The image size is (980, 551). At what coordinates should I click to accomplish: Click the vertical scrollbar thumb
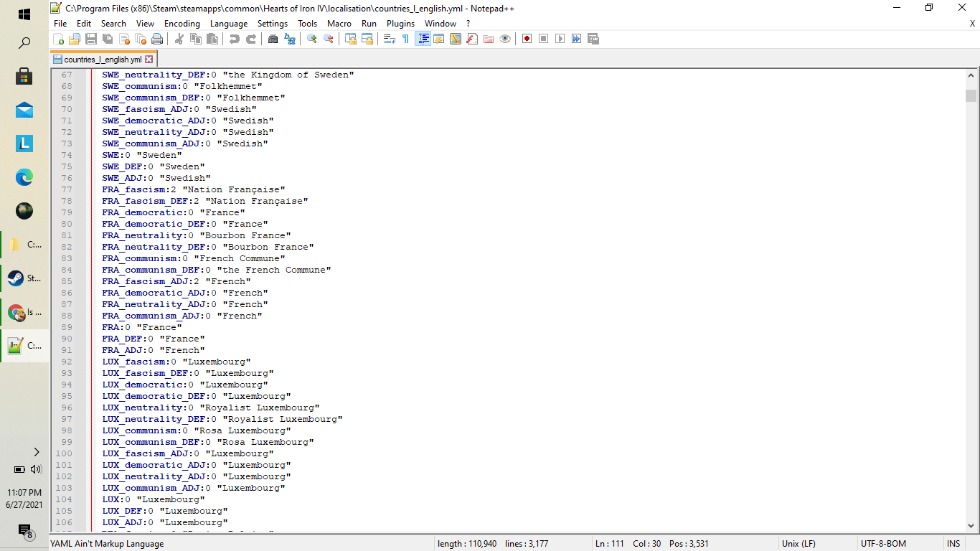[x=971, y=96]
